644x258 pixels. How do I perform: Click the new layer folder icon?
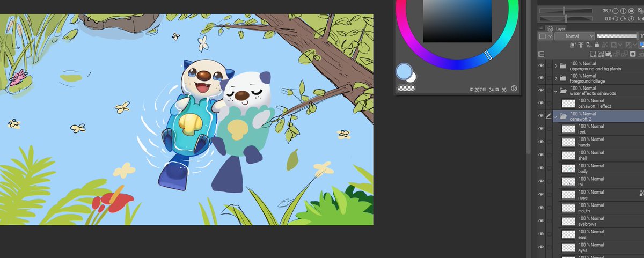pos(609,54)
